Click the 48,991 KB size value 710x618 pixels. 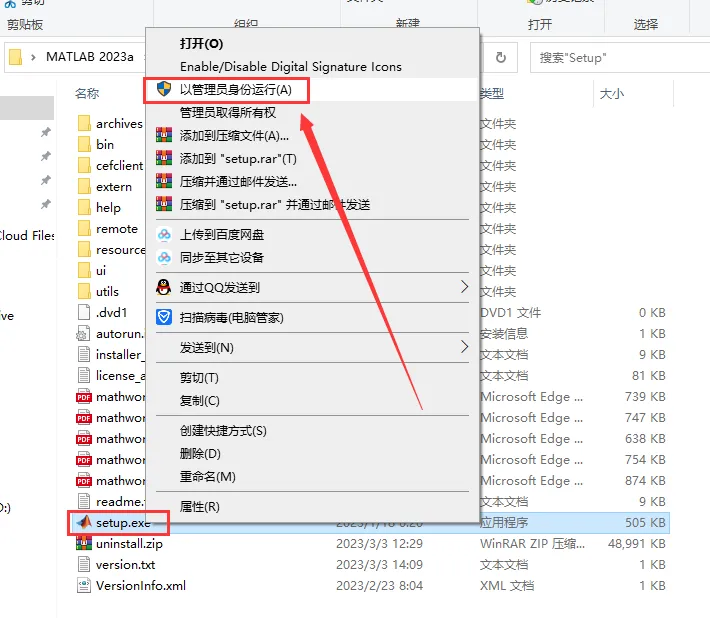[637, 543]
